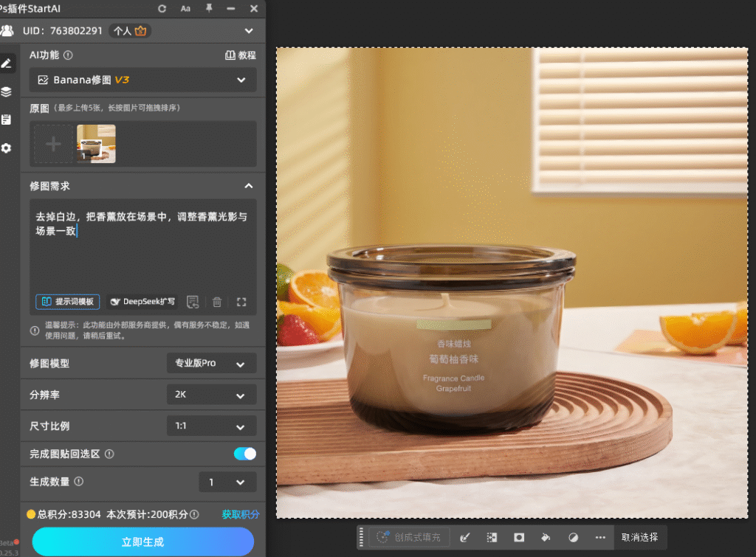Screen dimensions: 756x557
Task: Open the settings gear in sidebar
Action: [x=6, y=148]
